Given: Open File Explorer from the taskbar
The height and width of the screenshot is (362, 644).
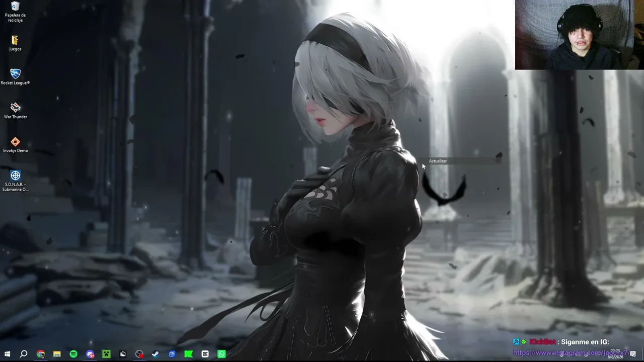Looking at the screenshot, I should tap(57, 354).
